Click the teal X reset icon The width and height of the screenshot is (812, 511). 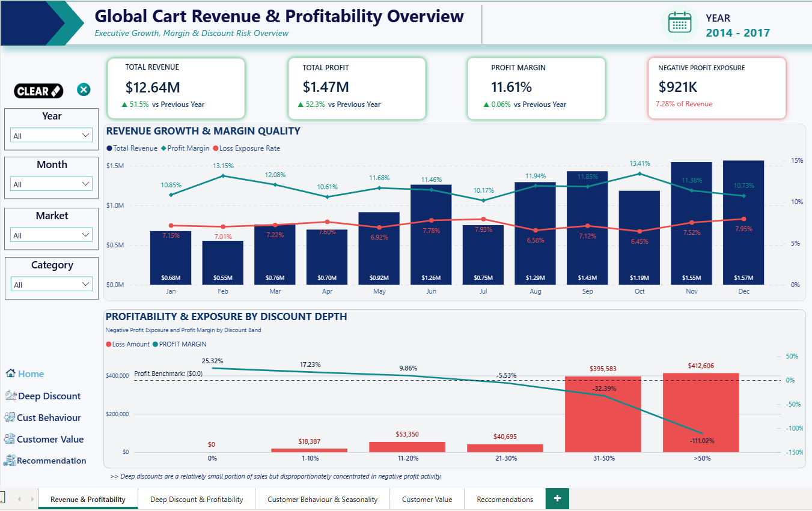[84, 90]
